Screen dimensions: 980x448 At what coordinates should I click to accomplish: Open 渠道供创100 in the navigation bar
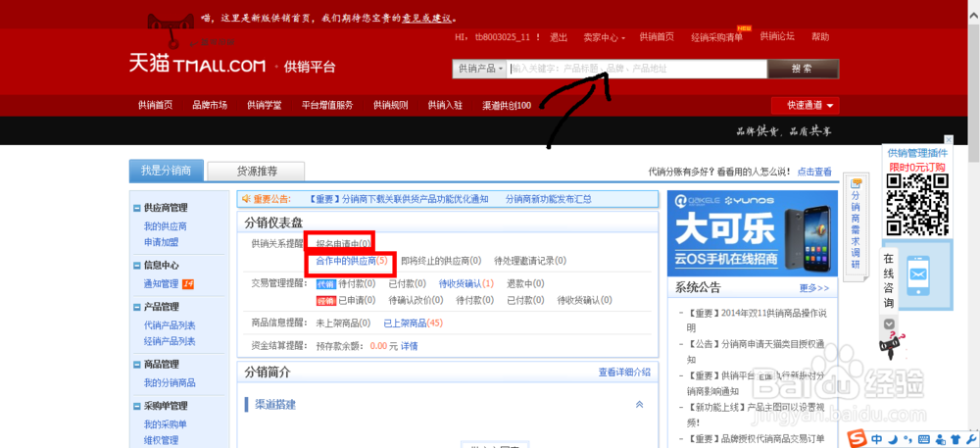[507, 106]
